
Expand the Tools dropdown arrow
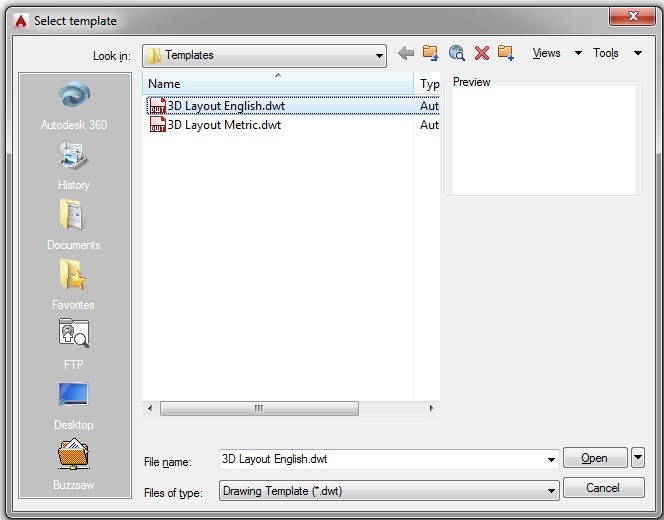pyautogui.click(x=638, y=53)
